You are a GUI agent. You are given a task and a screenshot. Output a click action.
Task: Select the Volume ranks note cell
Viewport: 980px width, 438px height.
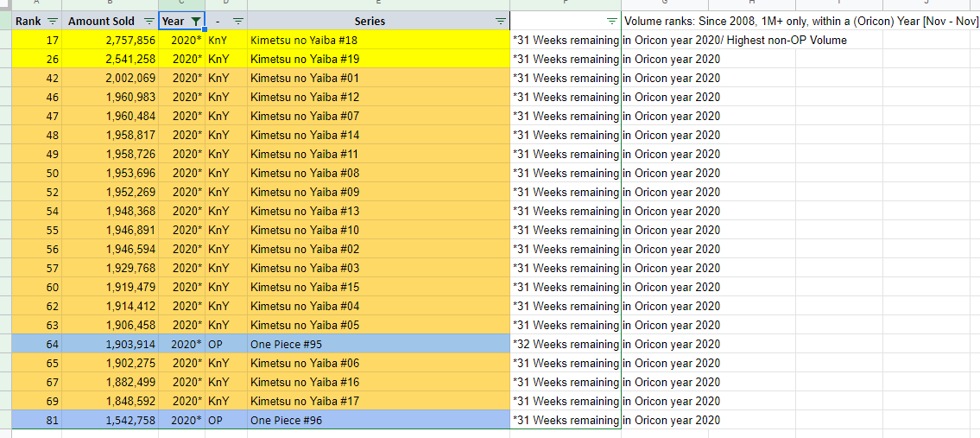tap(800, 22)
